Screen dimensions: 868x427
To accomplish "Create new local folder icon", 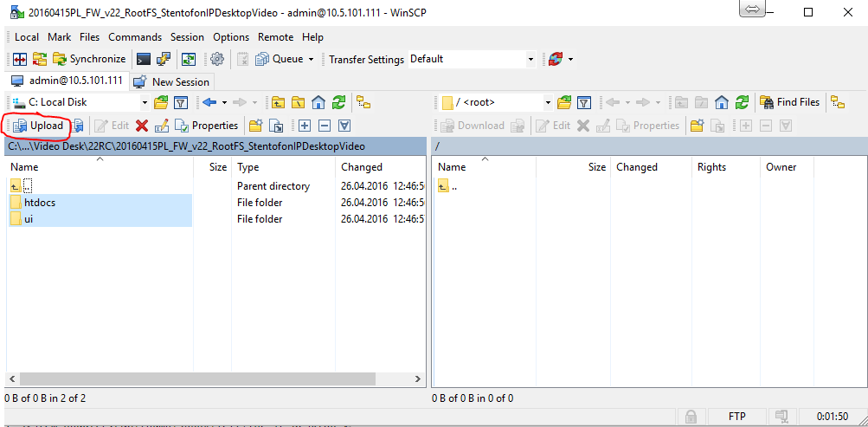I will (256, 126).
